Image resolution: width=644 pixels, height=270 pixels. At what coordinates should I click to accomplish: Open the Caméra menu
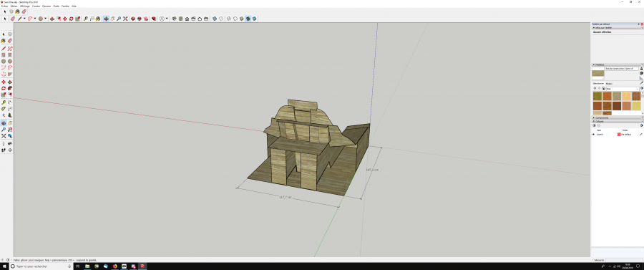(x=36, y=6)
